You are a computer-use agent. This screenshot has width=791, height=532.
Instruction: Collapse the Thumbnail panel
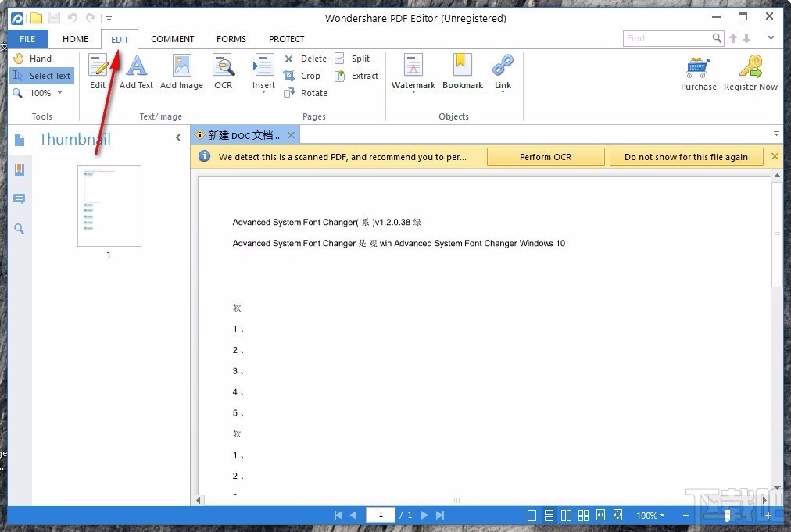point(178,137)
